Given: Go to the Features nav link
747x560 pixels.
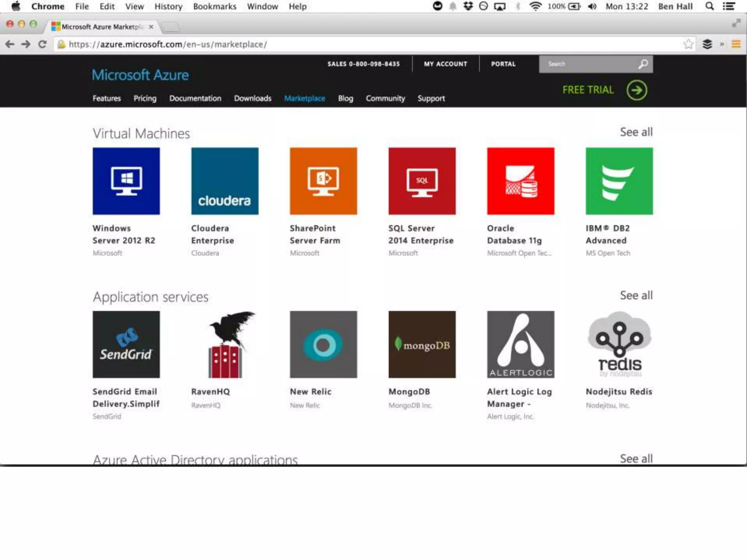Looking at the screenshot, I should [107, 98].
